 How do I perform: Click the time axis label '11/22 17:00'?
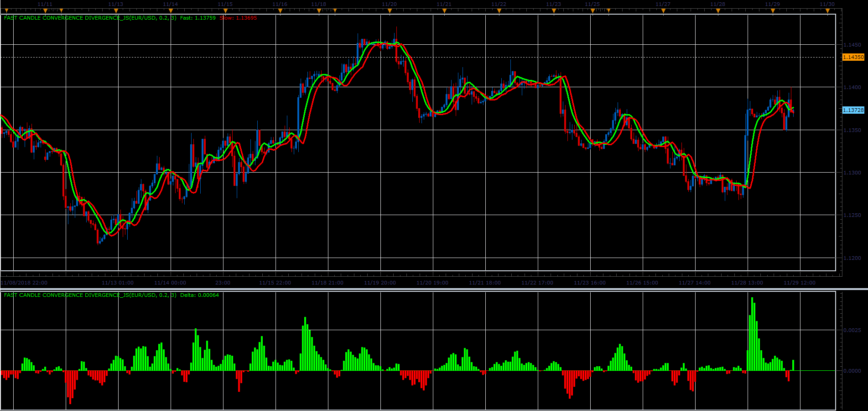(x=537, y=283)
